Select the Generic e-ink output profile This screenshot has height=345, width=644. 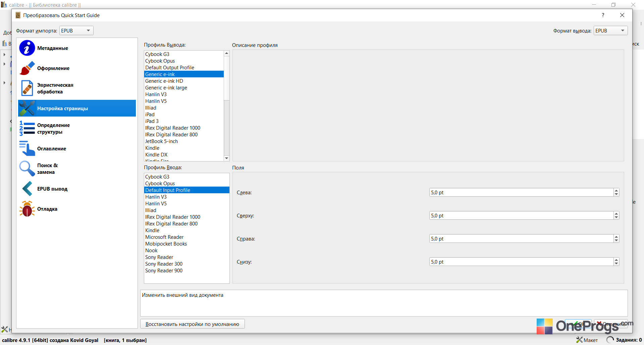(184, 74)
